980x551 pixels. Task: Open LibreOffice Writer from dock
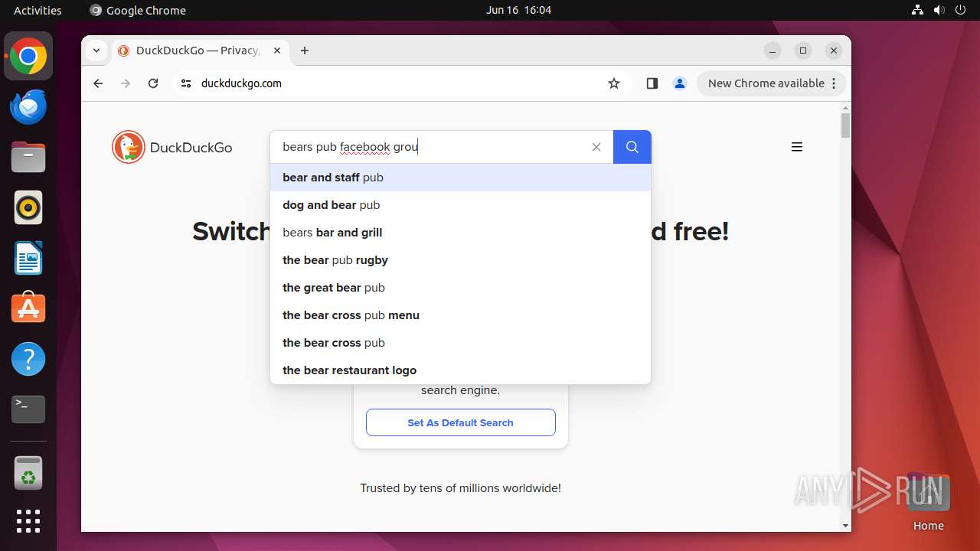[28, 258]
